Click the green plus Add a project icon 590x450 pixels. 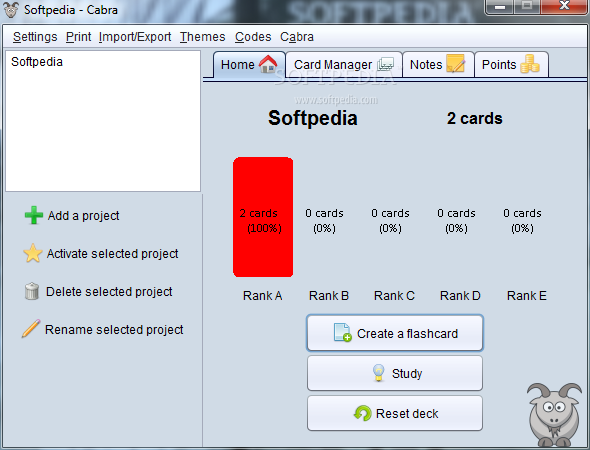[33, 215]
